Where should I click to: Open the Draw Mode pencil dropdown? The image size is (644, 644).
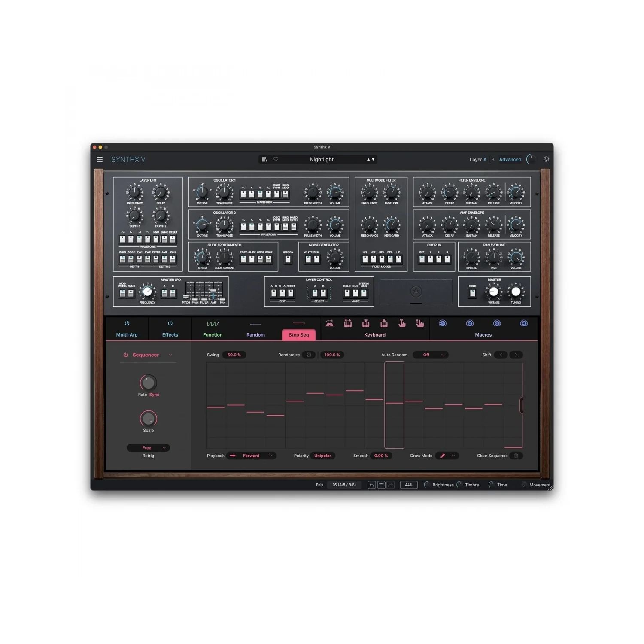click(x=447, y=456)
